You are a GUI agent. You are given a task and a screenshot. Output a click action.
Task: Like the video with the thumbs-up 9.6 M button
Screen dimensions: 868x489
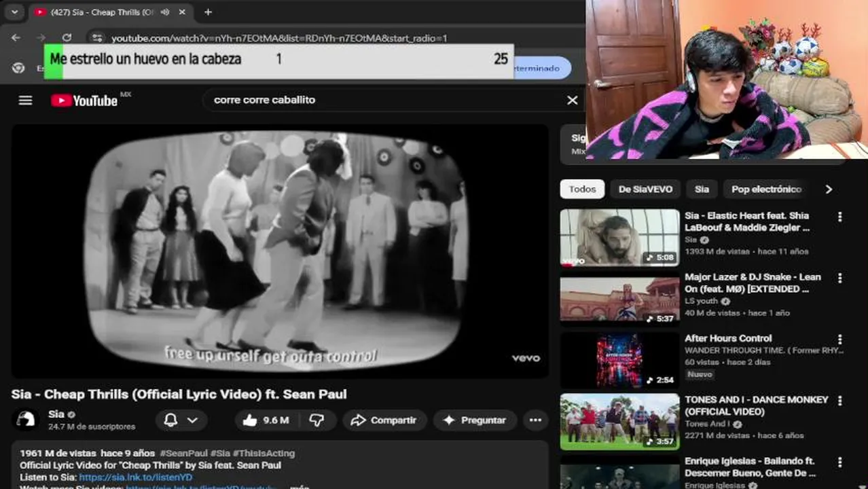266,420
